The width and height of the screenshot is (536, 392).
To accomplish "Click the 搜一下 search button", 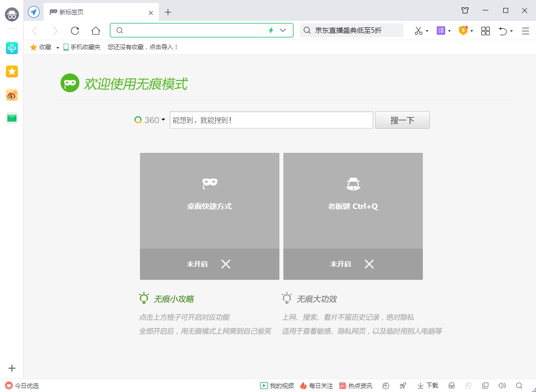I will pos(402,120).
